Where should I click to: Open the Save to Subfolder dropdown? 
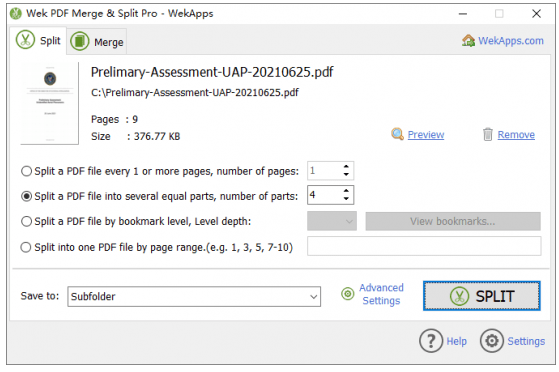coord(194,296)
